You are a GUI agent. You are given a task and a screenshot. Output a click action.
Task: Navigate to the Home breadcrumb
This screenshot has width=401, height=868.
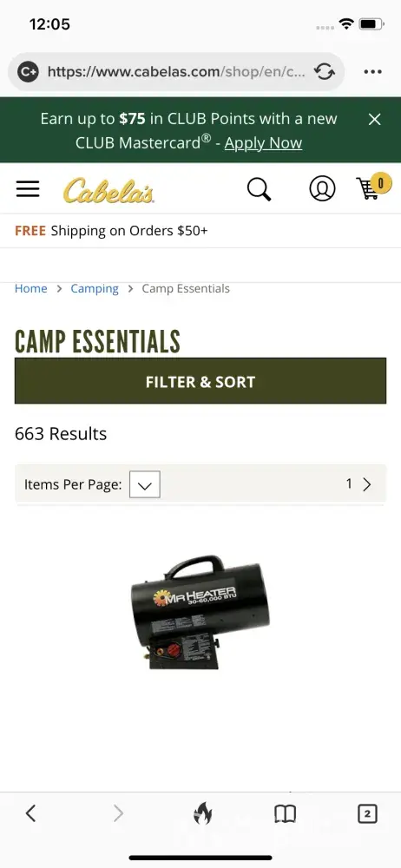pos(31,288)
